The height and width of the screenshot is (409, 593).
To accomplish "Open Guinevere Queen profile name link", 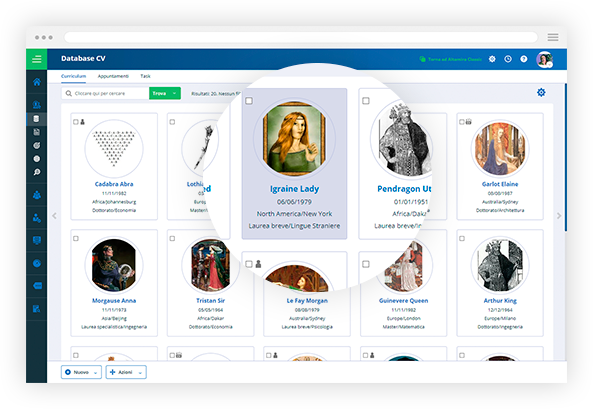I will [x=404, y=300].
